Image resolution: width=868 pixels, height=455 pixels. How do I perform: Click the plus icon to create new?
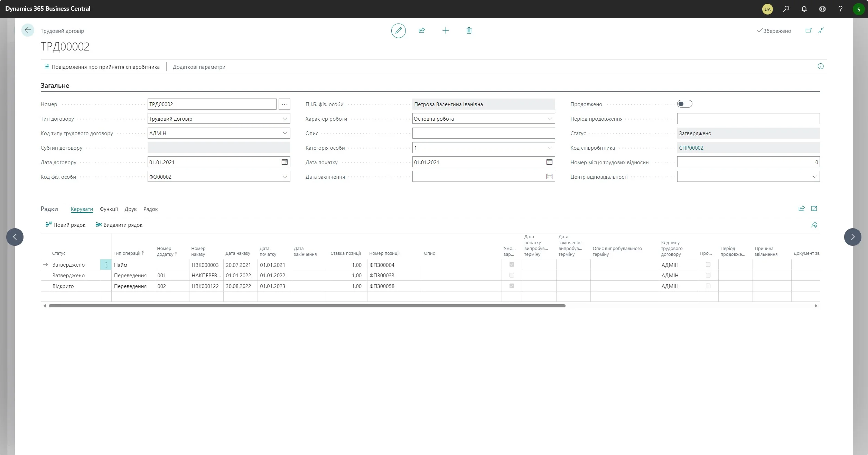click(446, 31)
